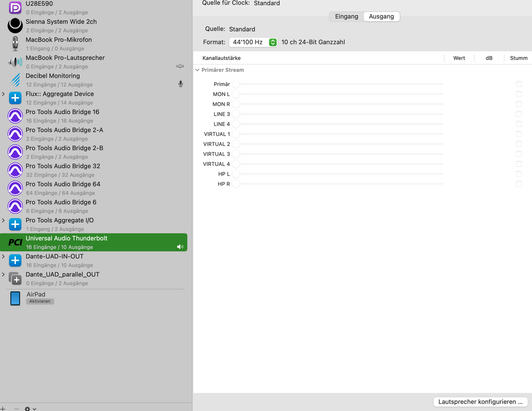This screenshot has width=532, height=411.
Task: Select the Pro Tools Audio Bridge 2-A icon
Action: click(x=15, y=134)
